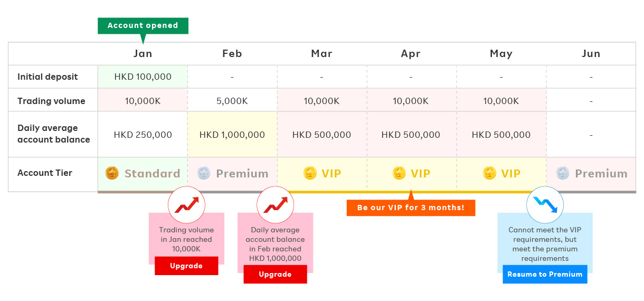Click the HKD 1,000,000 Feb balance cell

pyautogui.click(x=232, y=135)
